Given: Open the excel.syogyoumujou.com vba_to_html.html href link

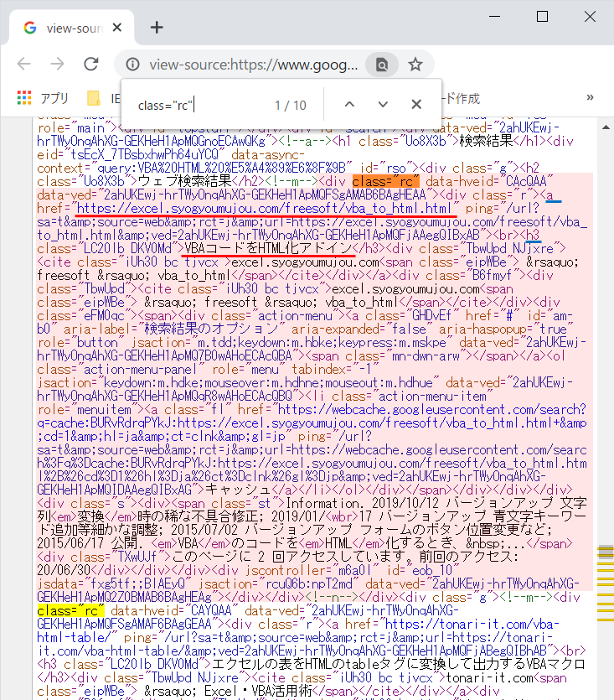Looking at the screenshot, I should [x=264, y=209].
